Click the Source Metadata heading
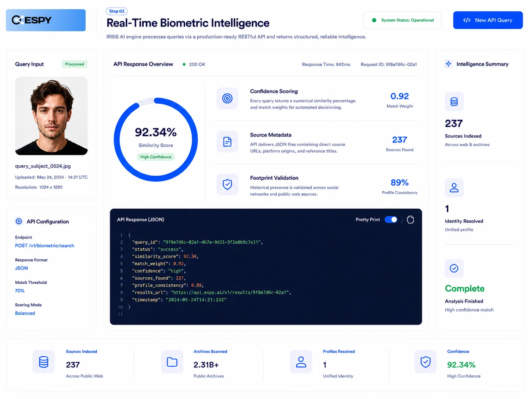 (x=271, y=135)
